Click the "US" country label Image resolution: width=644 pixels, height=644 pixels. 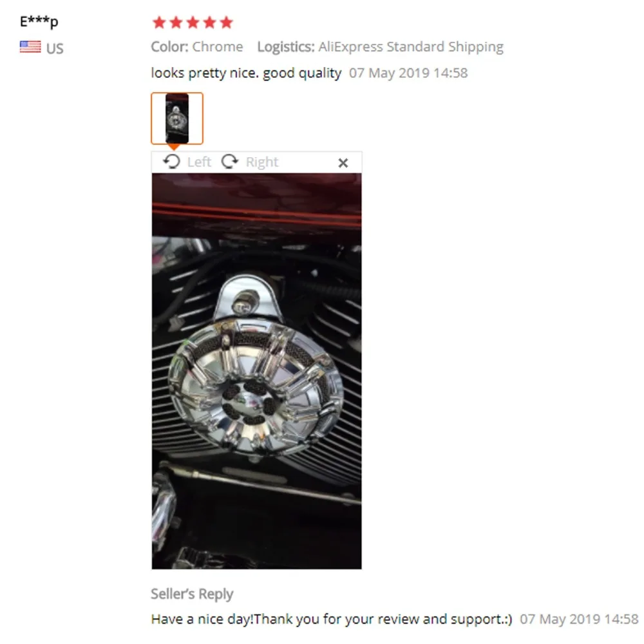[x=55, y=48]
